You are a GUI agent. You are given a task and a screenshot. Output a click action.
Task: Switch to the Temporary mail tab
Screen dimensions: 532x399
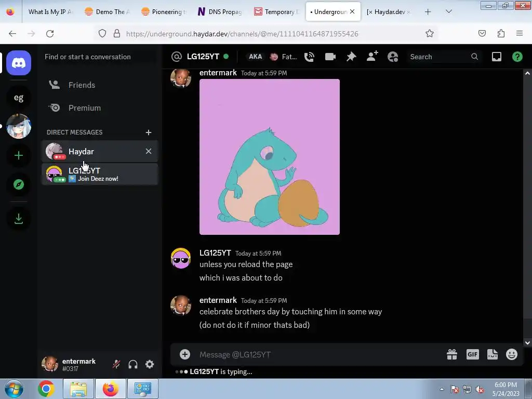point(277,11)
